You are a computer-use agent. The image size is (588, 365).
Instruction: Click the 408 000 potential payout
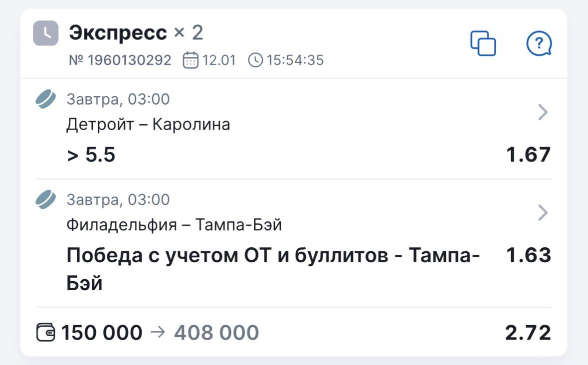tap(216, 333)
